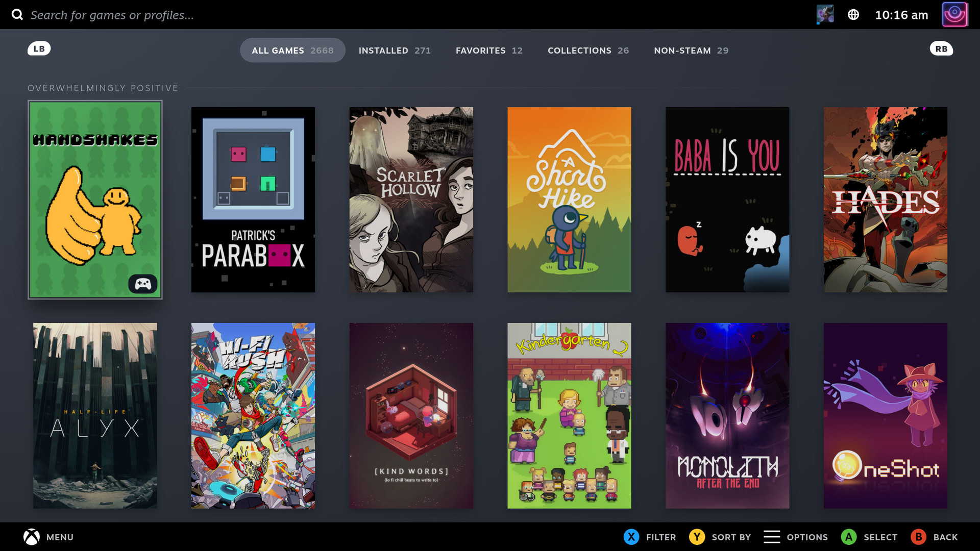The image size is (980, 551).
Task: Open the COLLECTIONS tab
Action: pos(588,51)
